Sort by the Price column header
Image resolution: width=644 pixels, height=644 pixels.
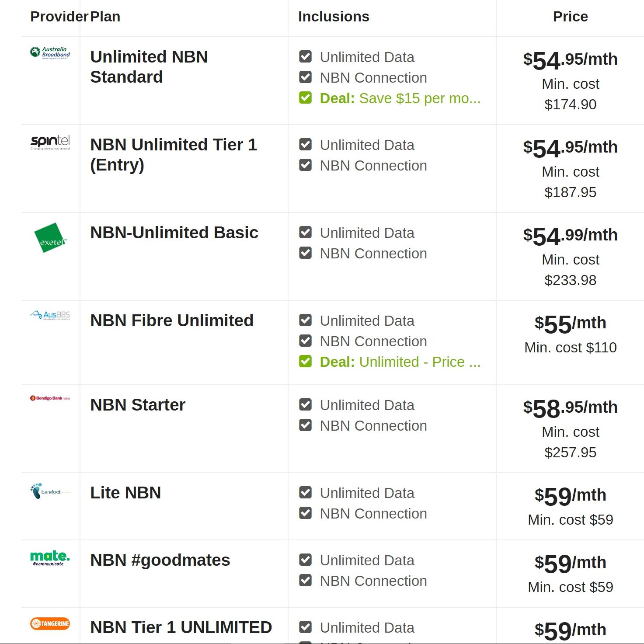(570, 17)
